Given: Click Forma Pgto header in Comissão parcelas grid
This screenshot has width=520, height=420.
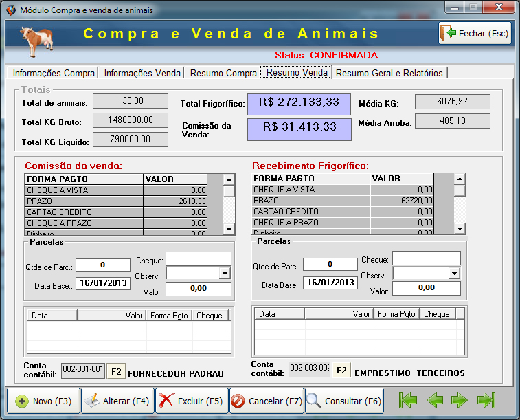Looking at the screenshot, I should (x=169, y=315).
